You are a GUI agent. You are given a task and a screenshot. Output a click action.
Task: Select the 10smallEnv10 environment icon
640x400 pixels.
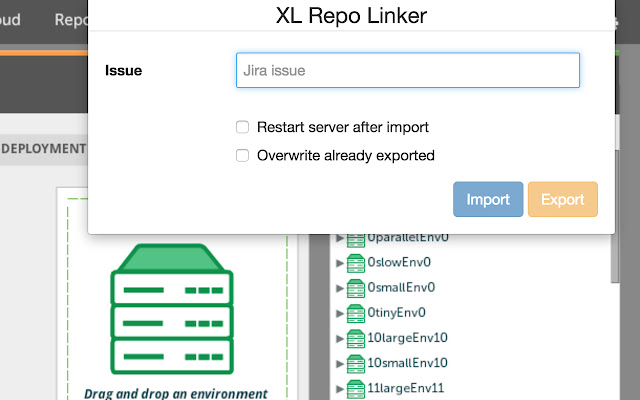(x=356, y=364)
